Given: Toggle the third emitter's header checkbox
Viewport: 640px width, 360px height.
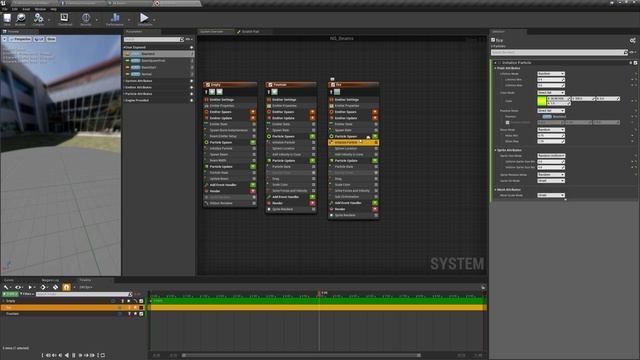Looking at the screenshot, I should 332,85.
